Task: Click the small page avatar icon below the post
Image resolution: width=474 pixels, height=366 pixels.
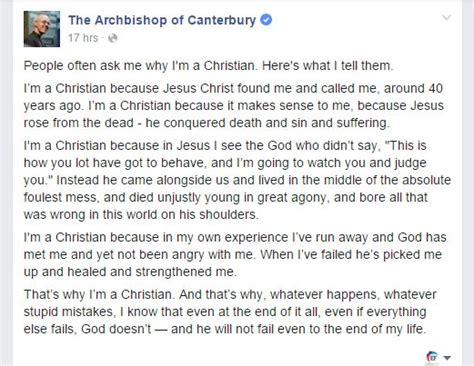Action: click(x=432, y=357)
